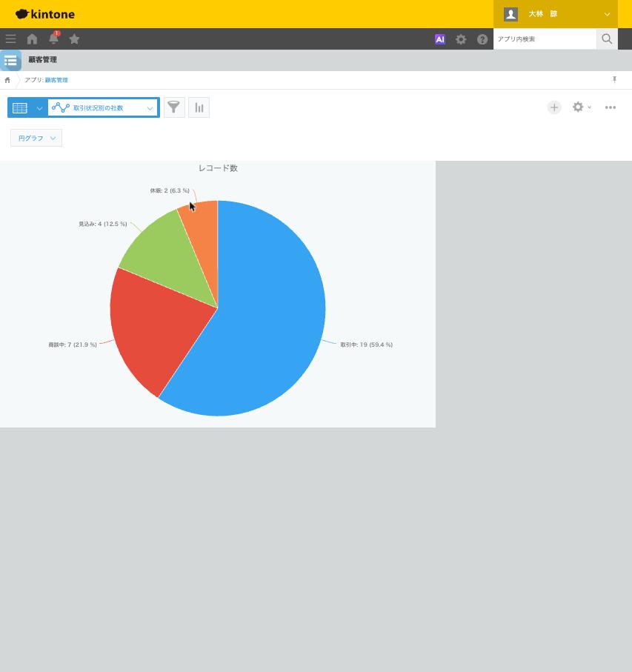Open the view selector 取引状況別の社数

click(x=102, y=107)
